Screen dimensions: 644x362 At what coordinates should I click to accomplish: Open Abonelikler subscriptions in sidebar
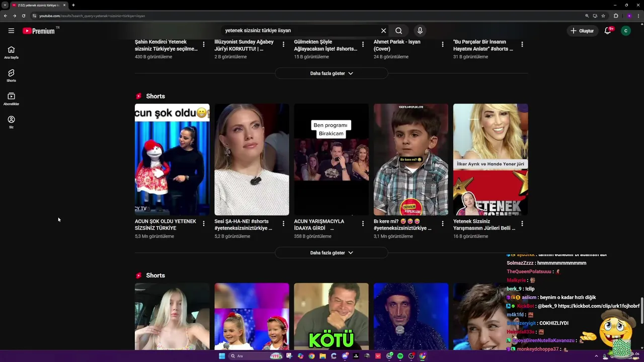11,99
